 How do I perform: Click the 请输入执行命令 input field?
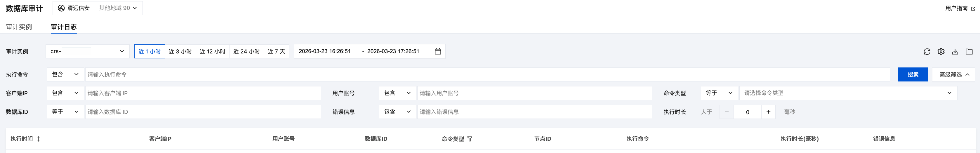487,74
